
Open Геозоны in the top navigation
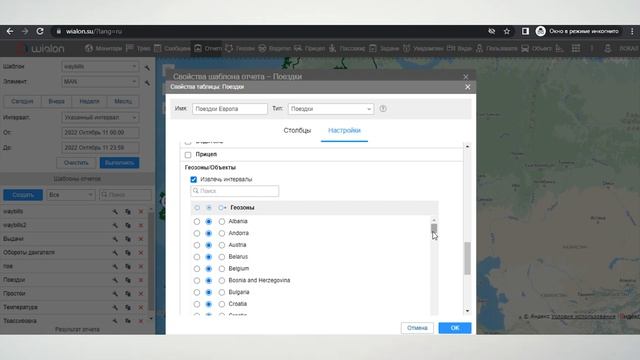240,49
